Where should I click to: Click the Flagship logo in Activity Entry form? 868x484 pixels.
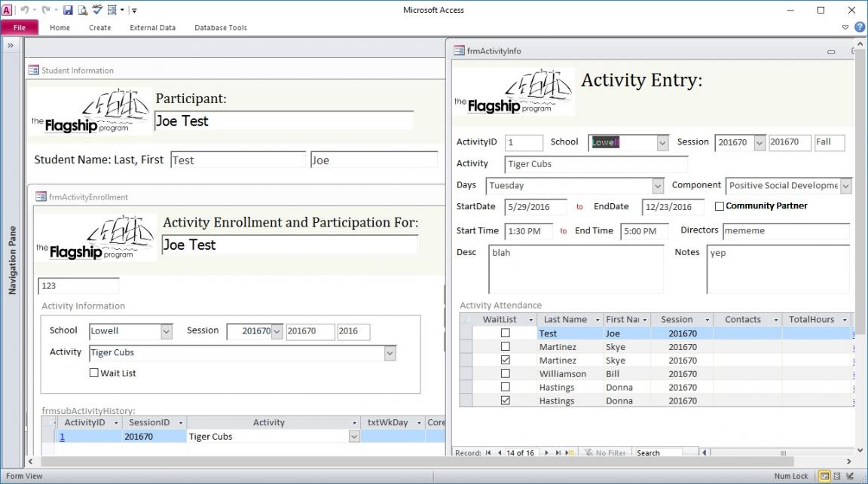(x=515, y=92)
